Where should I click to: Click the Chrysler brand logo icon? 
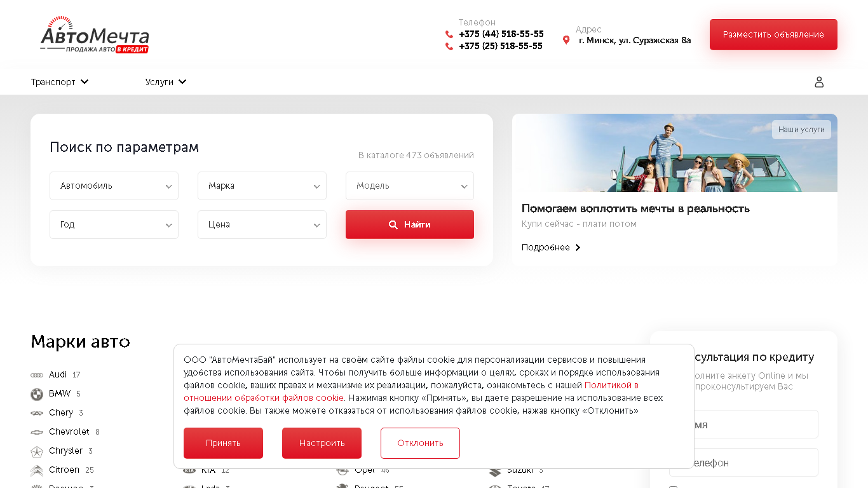[x=37, y=451]
